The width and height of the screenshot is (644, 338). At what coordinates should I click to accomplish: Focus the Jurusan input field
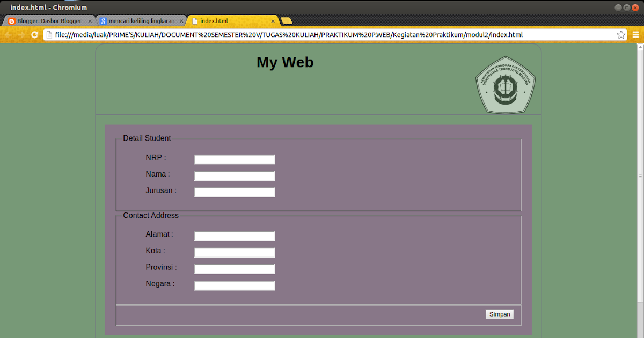coord(235,193)
